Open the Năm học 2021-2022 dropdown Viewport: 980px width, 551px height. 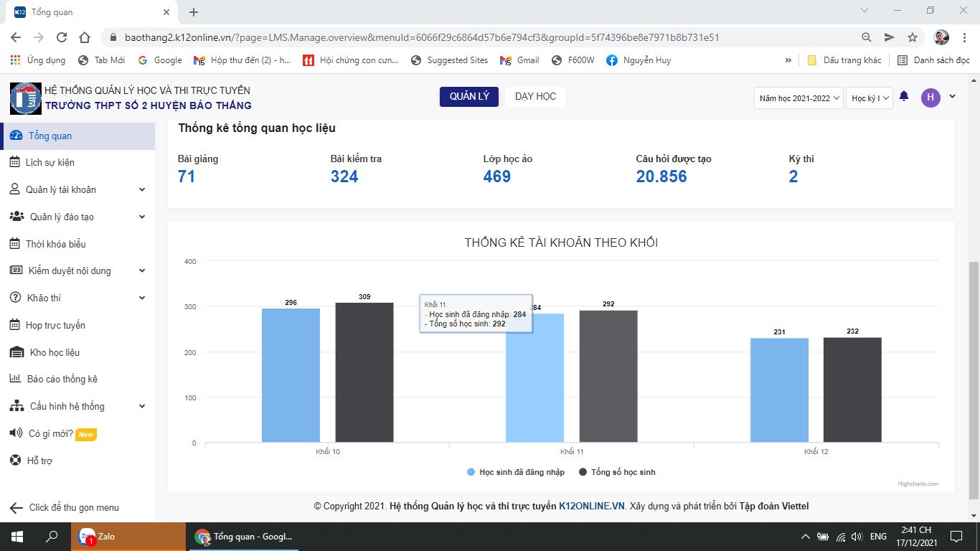(798, 98)
